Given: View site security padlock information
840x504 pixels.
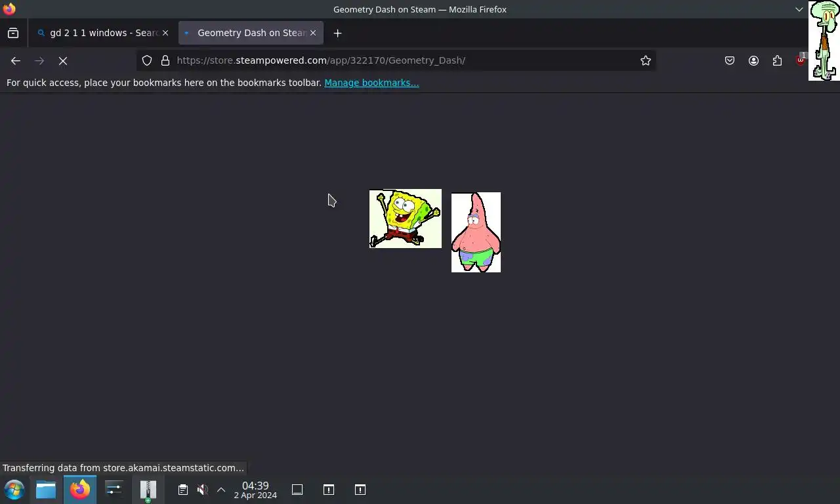Looking at the screenshot, I should [x=165, y=60].
